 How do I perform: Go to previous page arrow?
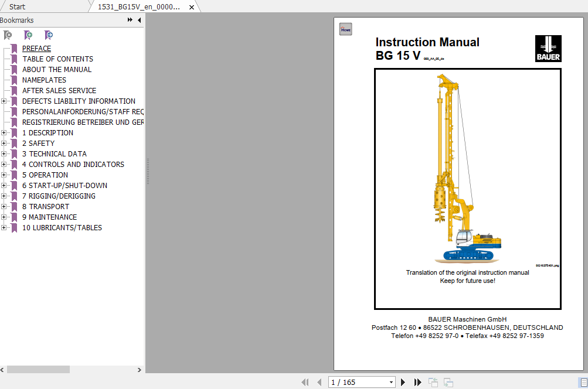[319, 382]
